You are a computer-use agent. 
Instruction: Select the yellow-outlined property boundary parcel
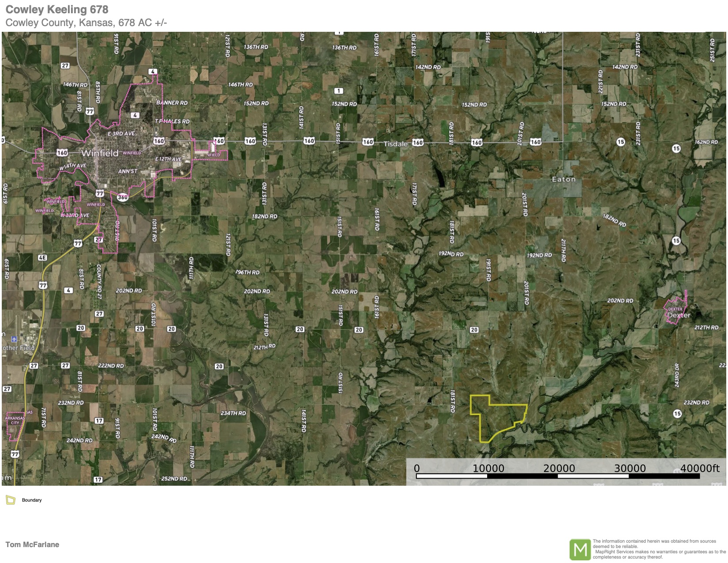(x=494, y=417)
